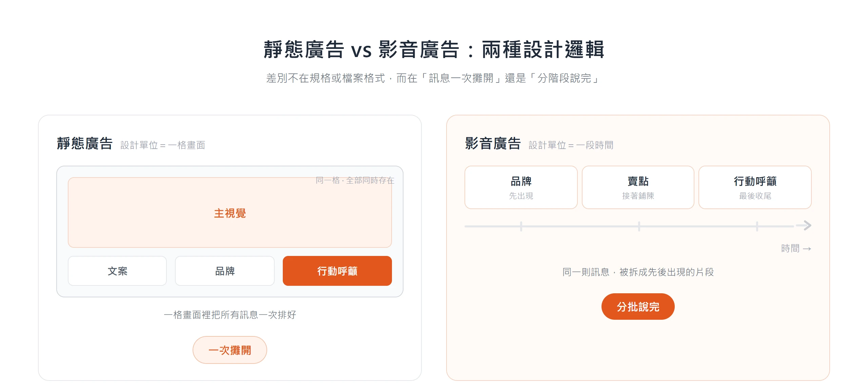Click the 同一格·全部同時存在 caption
Screen dimensions: 868x389
coord(355,180)
